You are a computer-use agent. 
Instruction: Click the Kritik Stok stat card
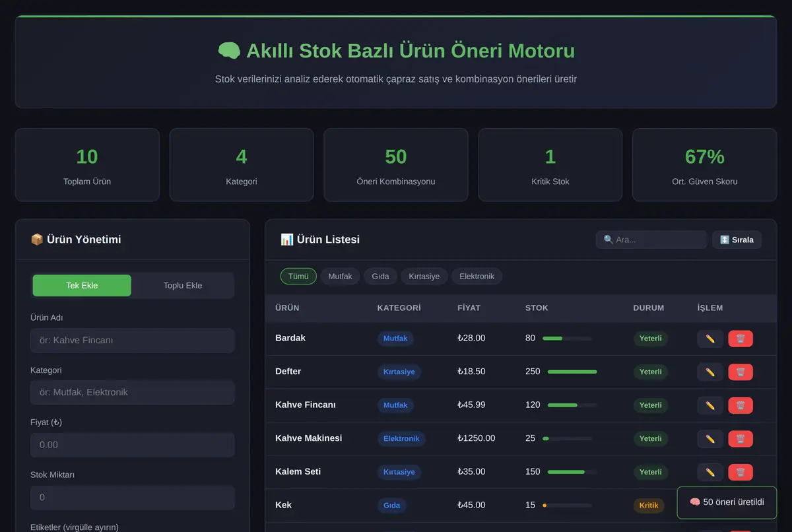550,165
